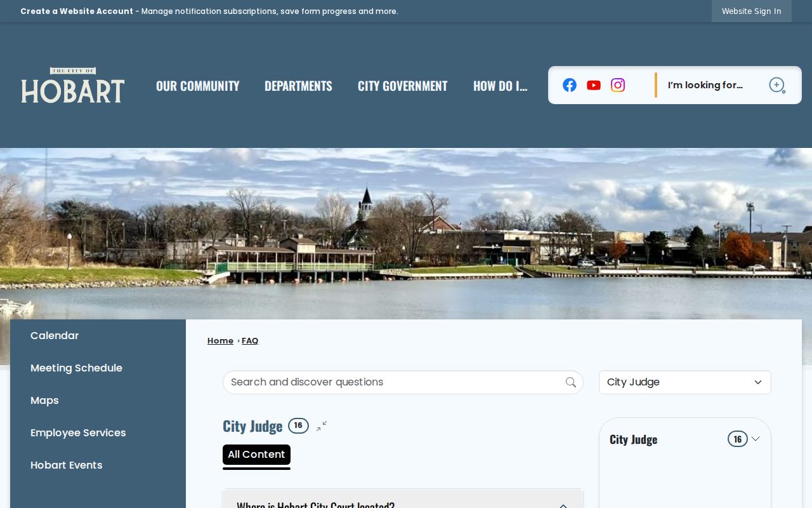
Task: Click the Website Sign In button
Action: [752, 11]
